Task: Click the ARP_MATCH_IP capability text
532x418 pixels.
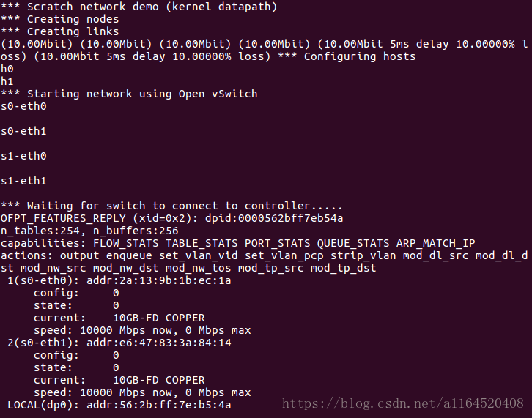Action: [436, 244]
